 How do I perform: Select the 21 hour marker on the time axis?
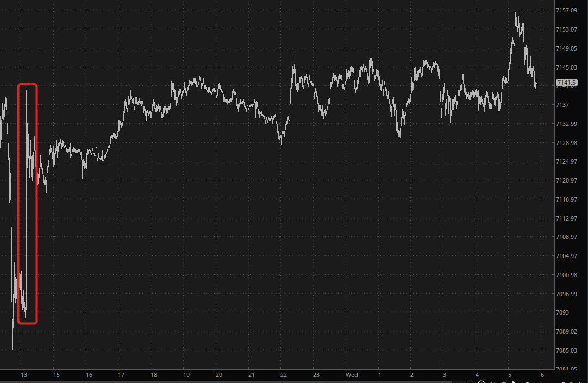point(251,375)
